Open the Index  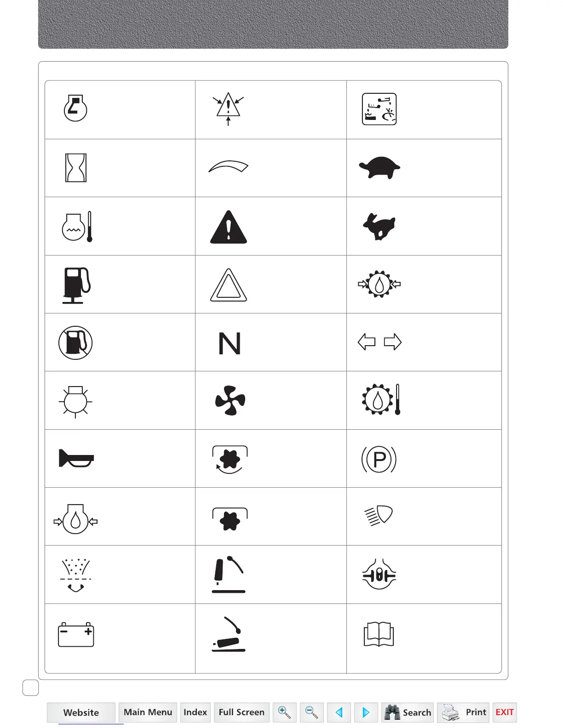195,712
